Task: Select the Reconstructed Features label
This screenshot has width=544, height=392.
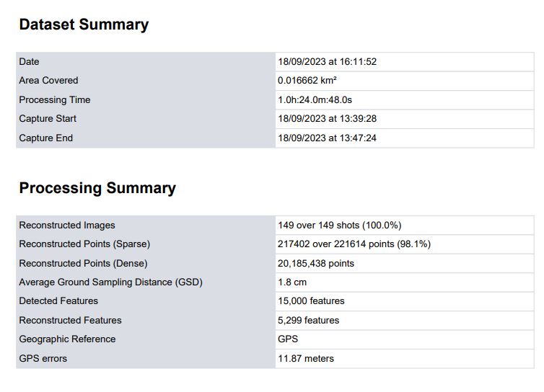Action: click(x=70, y=321)
